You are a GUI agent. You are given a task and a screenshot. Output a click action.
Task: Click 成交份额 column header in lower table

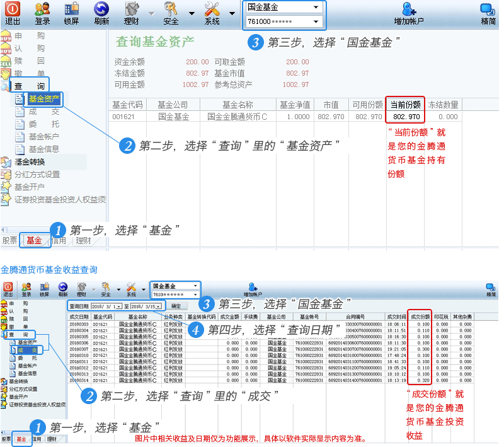[x=420, y=317]
